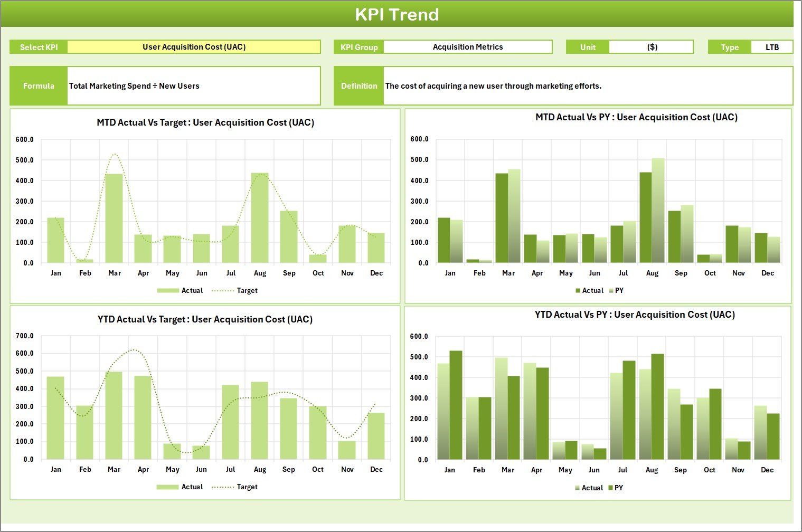The width and height of the screenshot is (802, 532).
Task: Click the Acquisition Metrics value box
Action: coord(467,46)
